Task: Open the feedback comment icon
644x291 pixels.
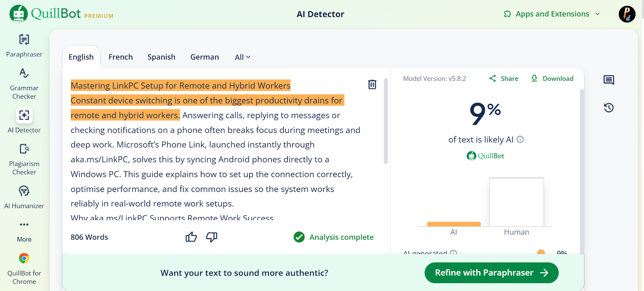Action: pyautogui.click(x=609, y=80)
